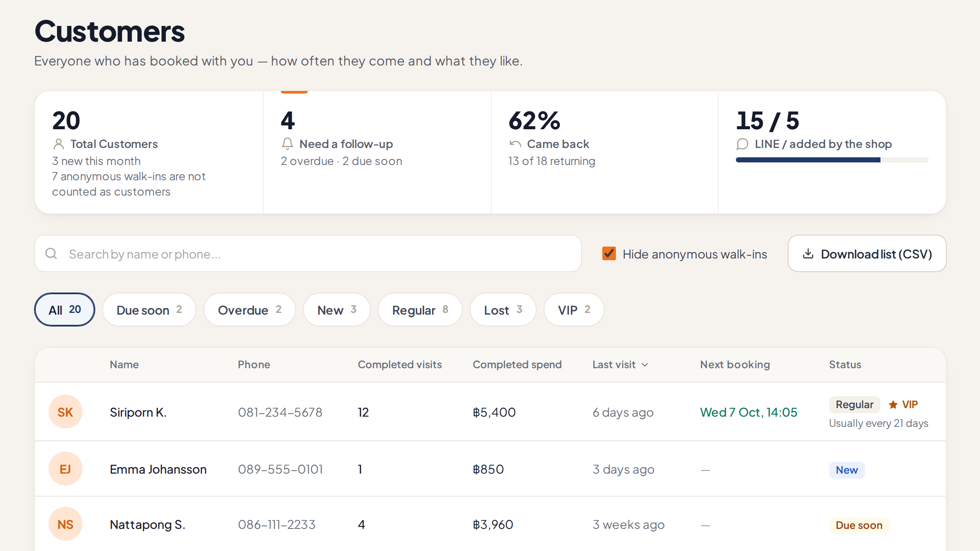Click the ฿3,960 spend value
This screenshot has height=551, width=980.
[x=493, y=525]
